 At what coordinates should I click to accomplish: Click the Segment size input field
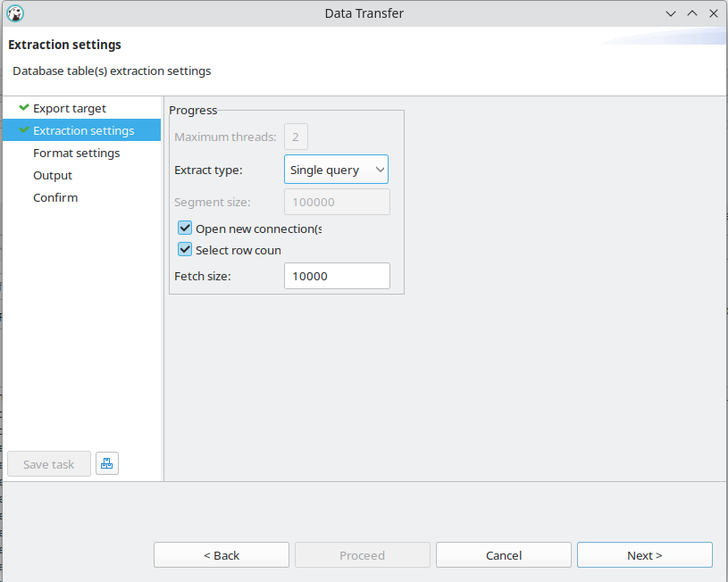point(336,202)
